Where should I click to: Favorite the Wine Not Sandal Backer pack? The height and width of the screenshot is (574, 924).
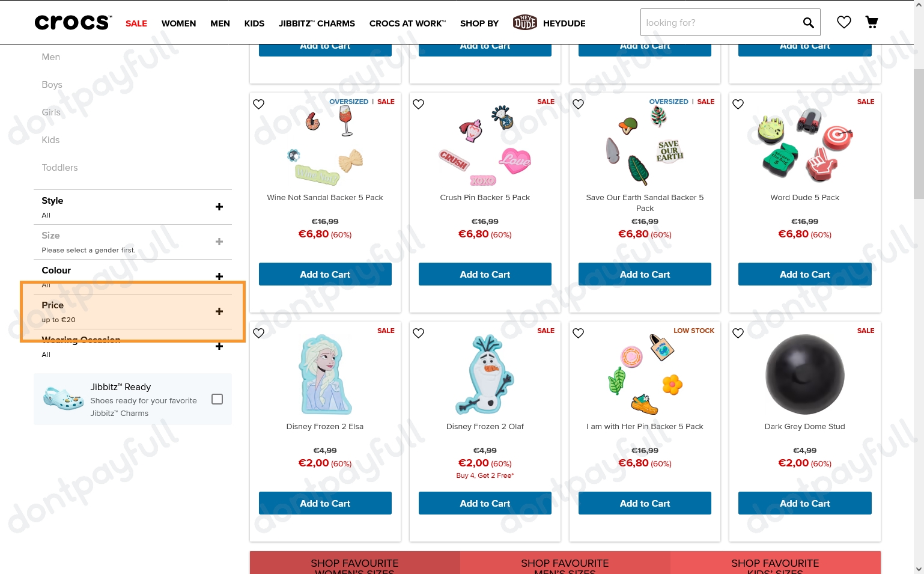pos(259,104)
